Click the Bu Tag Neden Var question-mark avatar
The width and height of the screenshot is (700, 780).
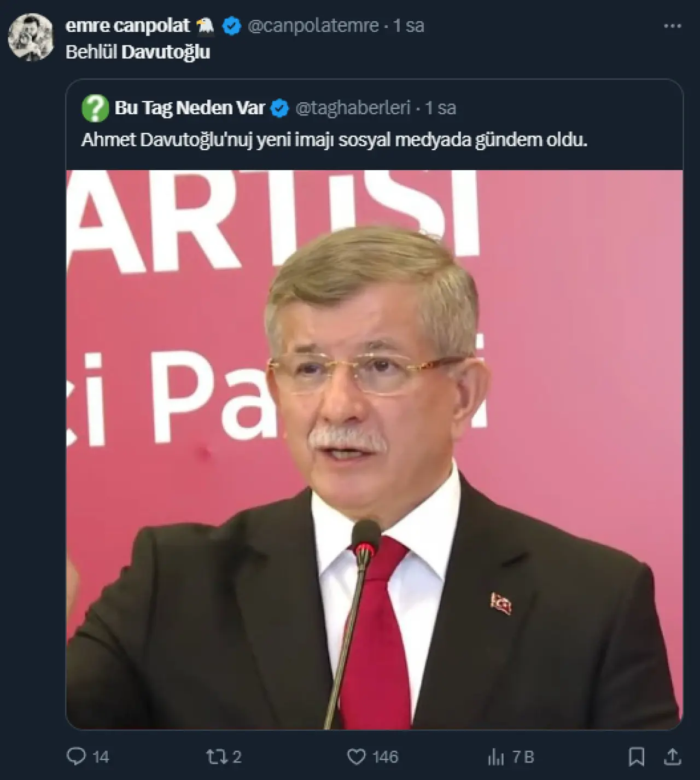coord(95,108)
